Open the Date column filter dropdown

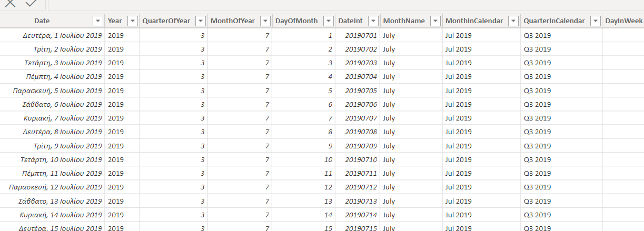coord(97,21)
